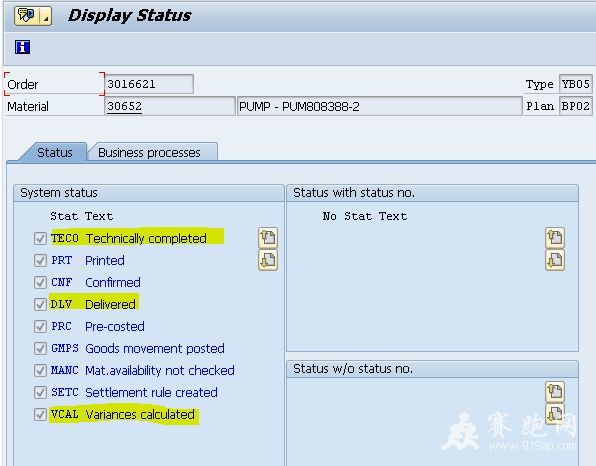Viewport: 596px width, 466px height.
Task: Page down in the System status list
Action: click(268, 260)
